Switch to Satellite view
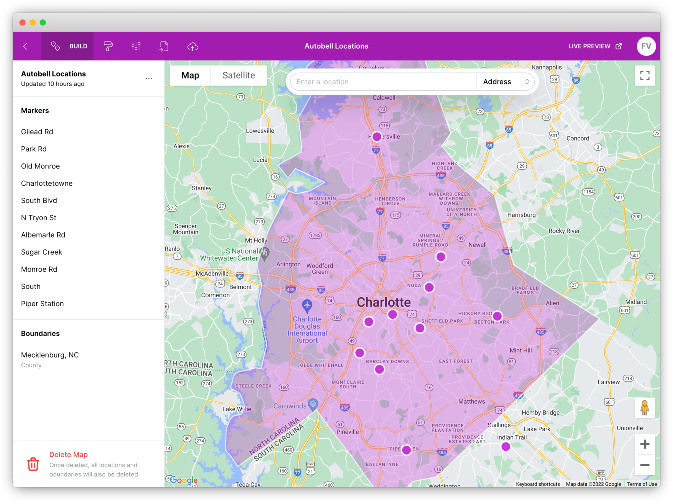The height and width of the screenshot is (500, 673). pos(239,76)
